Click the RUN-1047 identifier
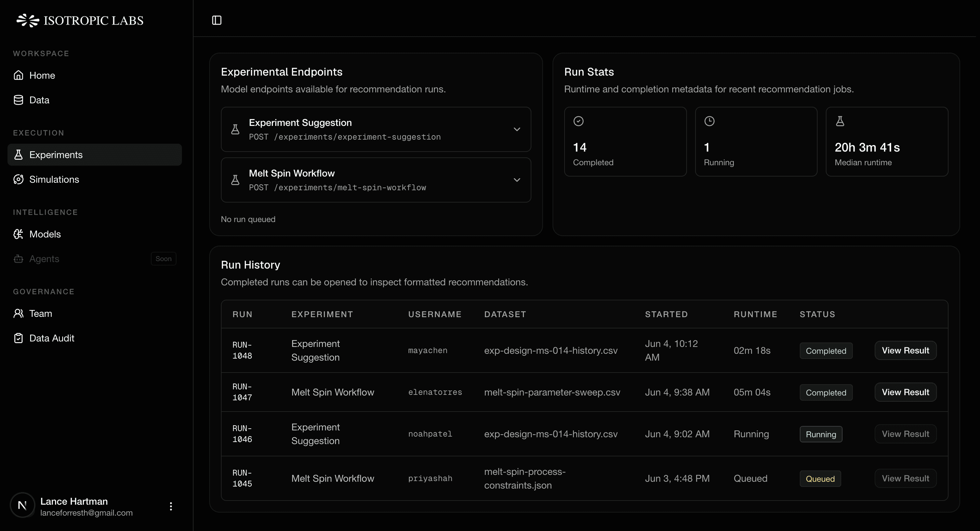Image resolution: width=980 pixels, height=531 pixels. 242,392
